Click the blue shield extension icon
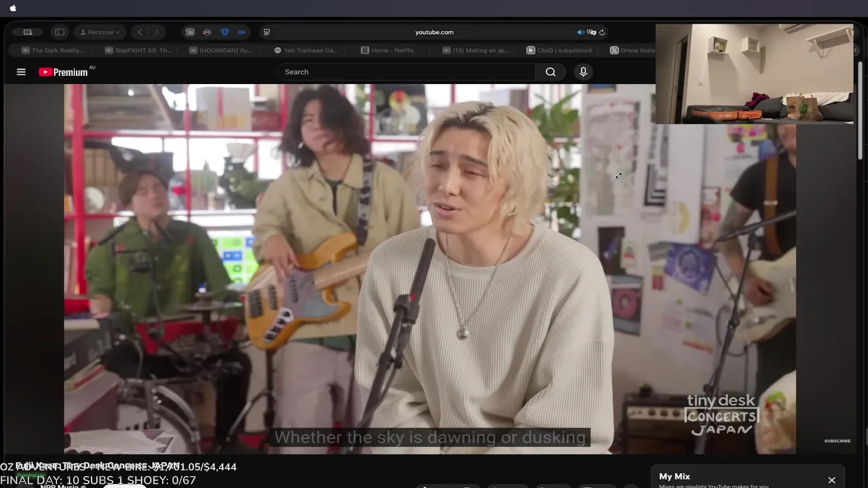 tap(224, 32)
